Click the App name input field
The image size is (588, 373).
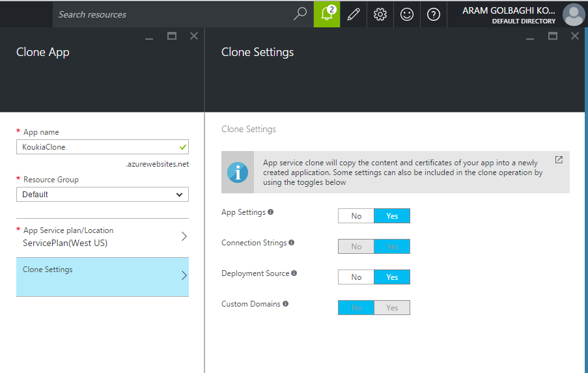102,147
